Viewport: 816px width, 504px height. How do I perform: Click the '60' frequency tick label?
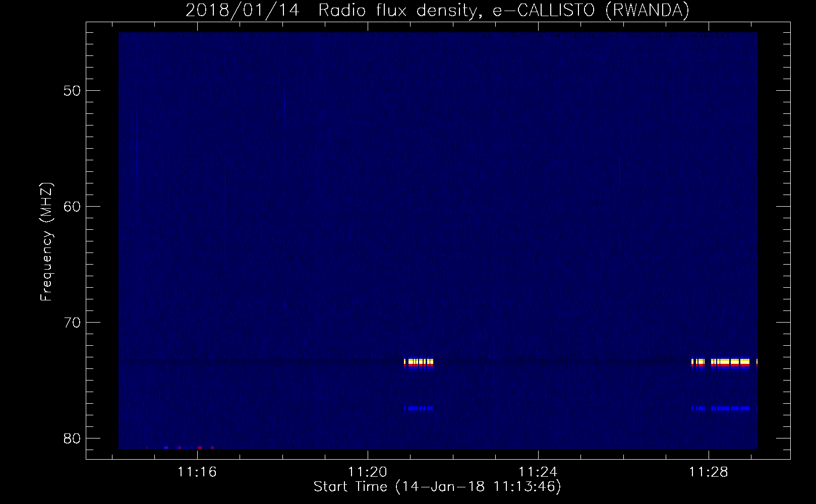73,207
